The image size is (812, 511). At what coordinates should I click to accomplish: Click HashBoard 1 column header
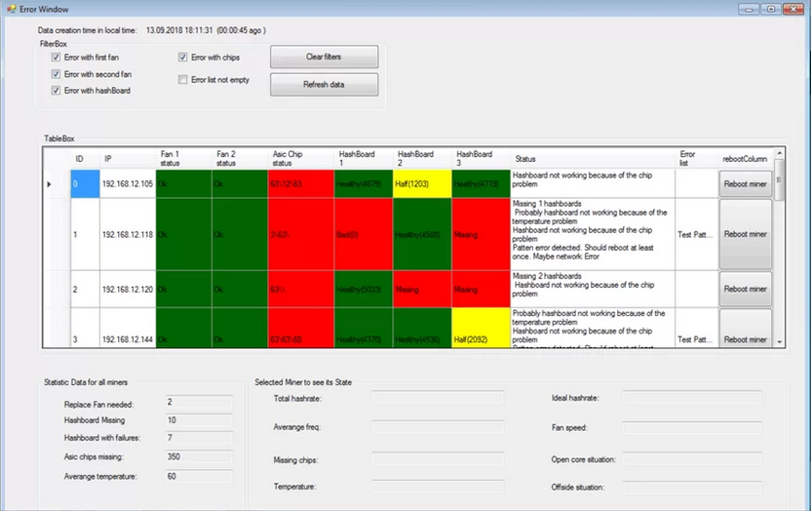(x=364, y=159)
